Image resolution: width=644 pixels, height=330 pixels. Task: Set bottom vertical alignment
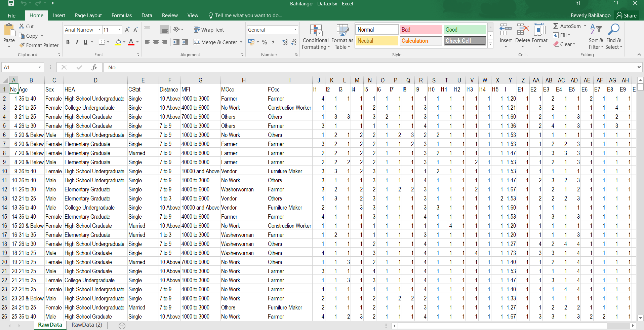tap(165, 30)
